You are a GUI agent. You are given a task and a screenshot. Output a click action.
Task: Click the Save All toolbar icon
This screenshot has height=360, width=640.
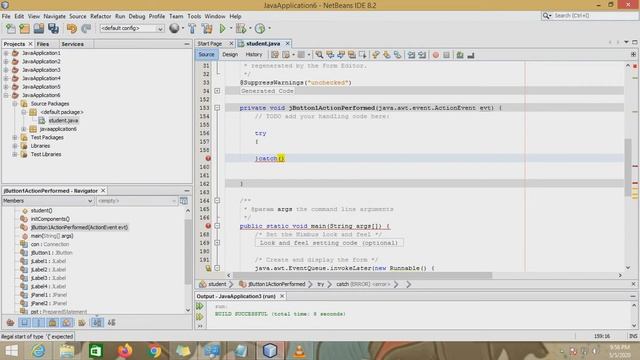pos(53,28)
